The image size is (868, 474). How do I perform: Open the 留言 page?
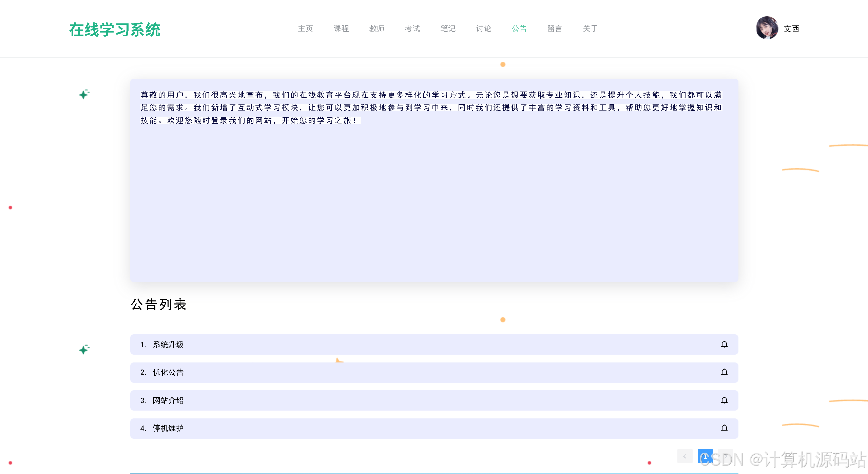coord(555,28)
